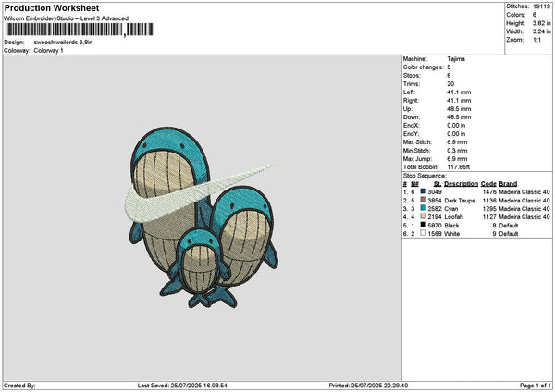The height and width of the screenshot is (392, 555).
Task: Choose the Loofah thread color swatch
Action: point(424,216)
